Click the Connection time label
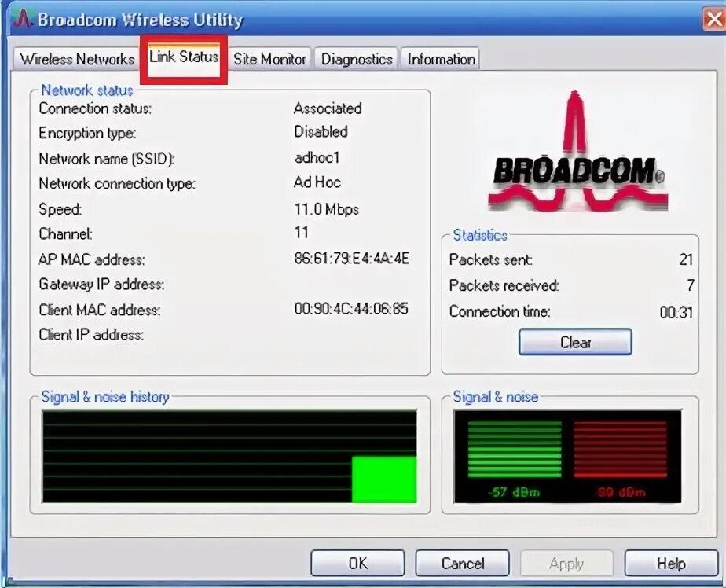Image resolution: width=726 pixels, height=588 pixels. pos(500,311)
